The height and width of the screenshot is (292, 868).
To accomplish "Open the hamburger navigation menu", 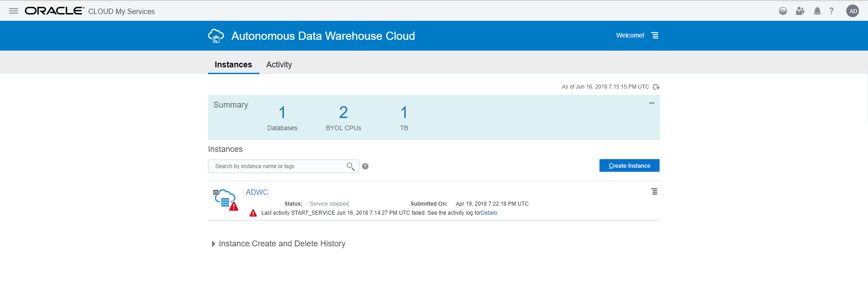I will point(14,11).
